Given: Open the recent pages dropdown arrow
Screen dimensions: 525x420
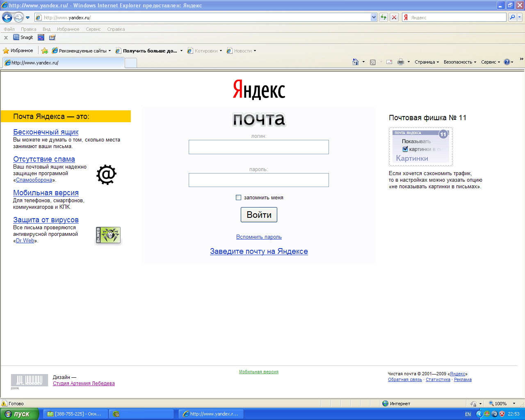Looking at the screenshot, I should [x=27, y=18].
